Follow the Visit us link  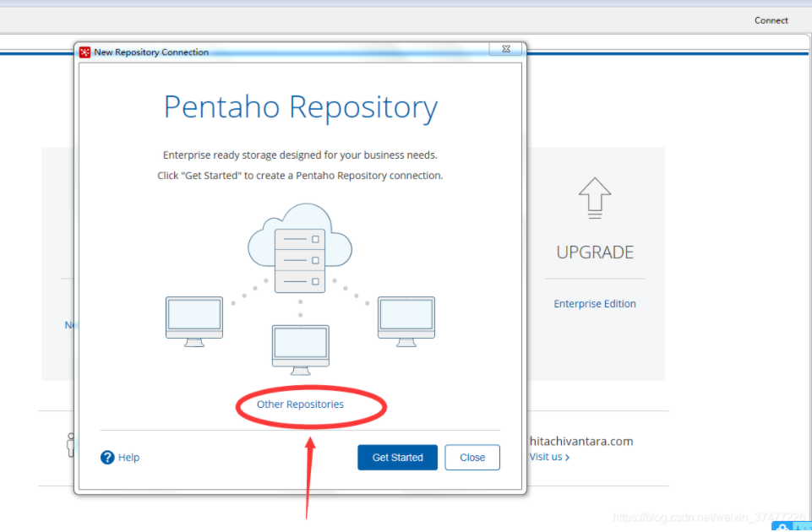(x=549, y=457)
